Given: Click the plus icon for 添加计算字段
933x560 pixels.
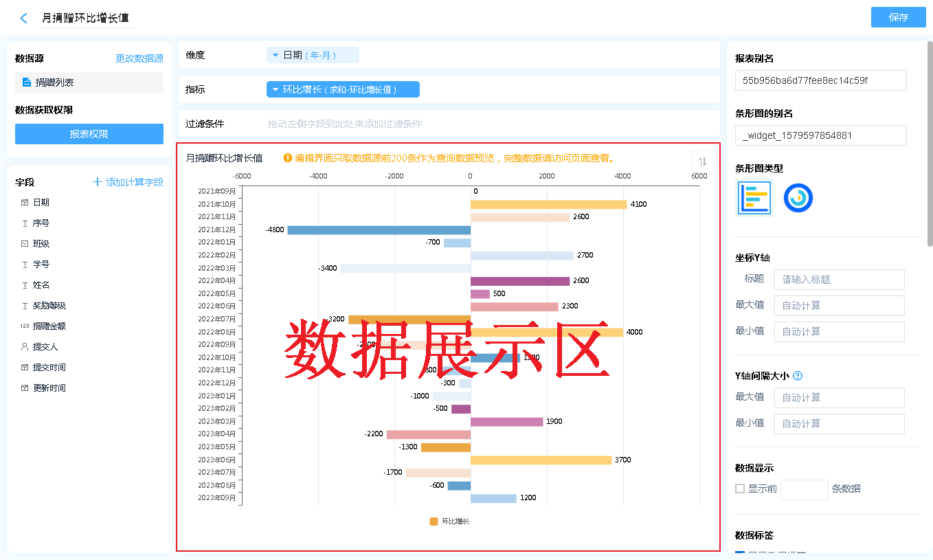Looking at the screenshot, I should pyautogui.click(x=98, y=182).
